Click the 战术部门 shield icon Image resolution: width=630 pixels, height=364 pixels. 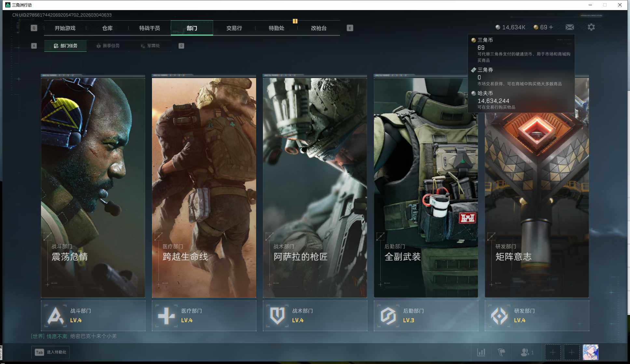point(277,316)
